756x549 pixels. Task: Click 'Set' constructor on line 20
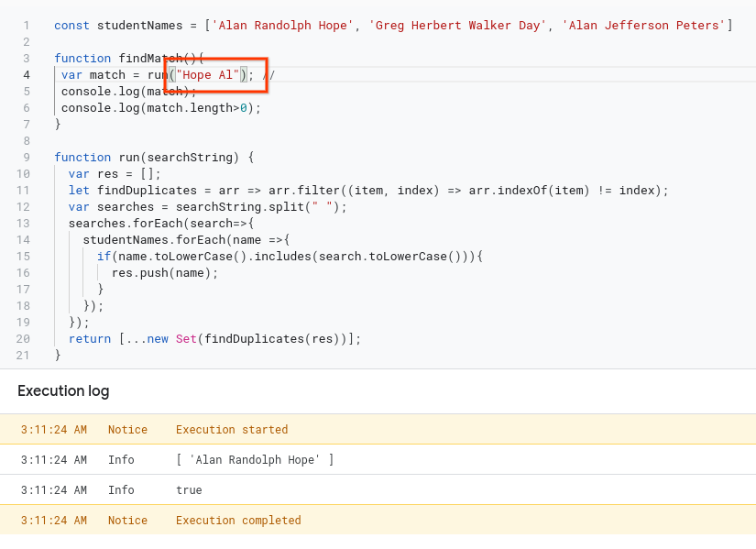[186, 339]
